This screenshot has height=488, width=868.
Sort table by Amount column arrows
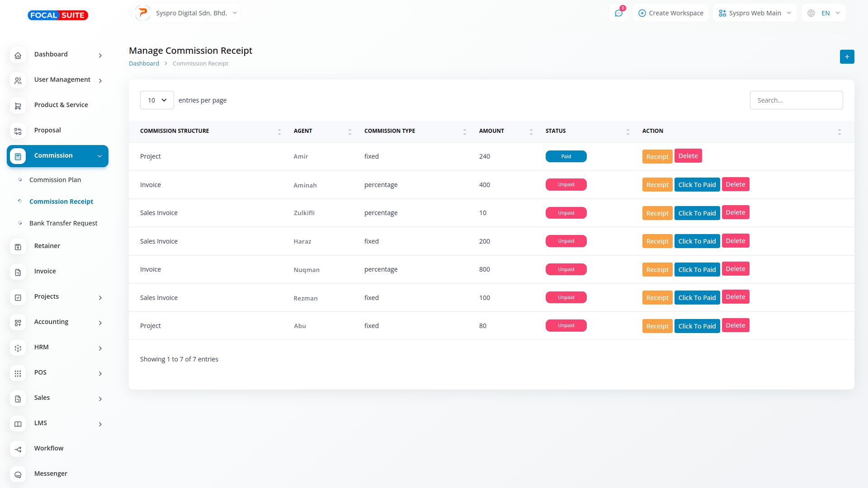(x=531, y=131)
